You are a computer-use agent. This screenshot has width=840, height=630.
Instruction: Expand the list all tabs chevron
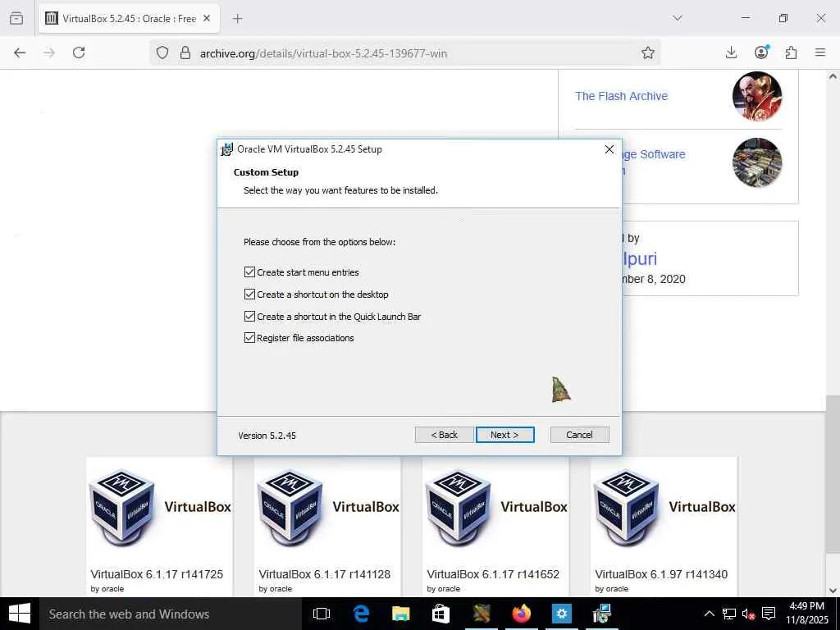[x=678, y=18]
